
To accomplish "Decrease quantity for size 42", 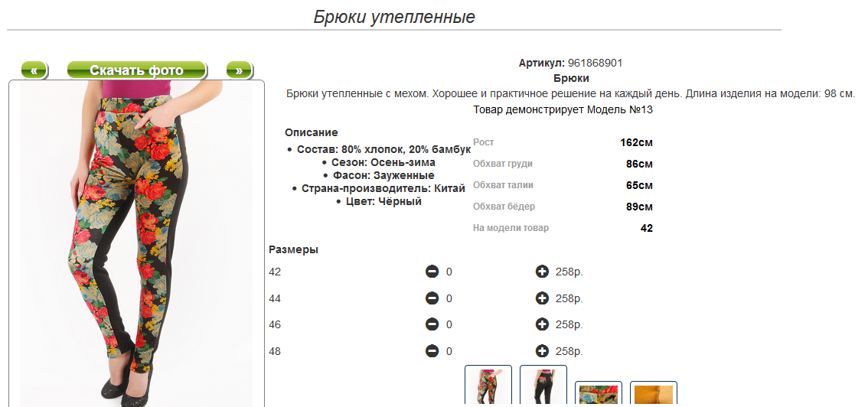I will tap(432, 272).
